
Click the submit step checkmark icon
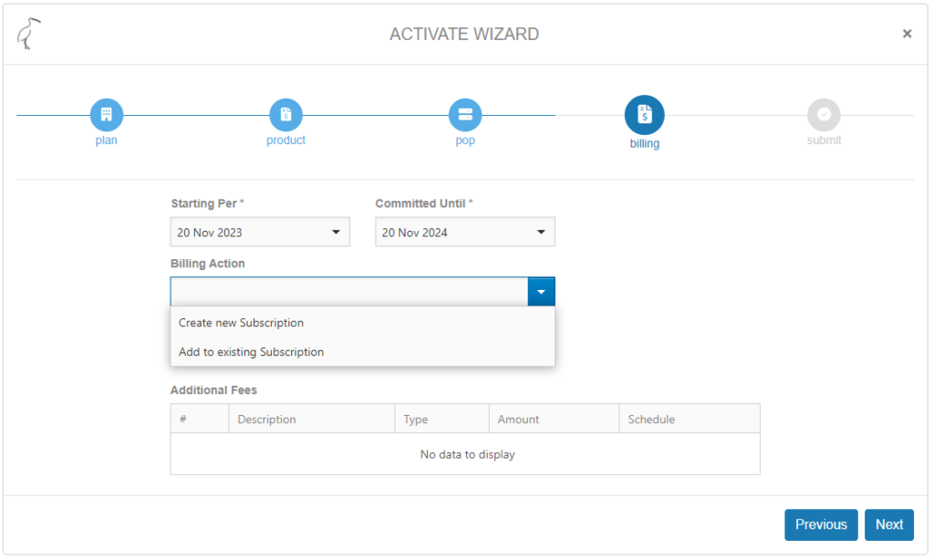(x=824, y=115)
